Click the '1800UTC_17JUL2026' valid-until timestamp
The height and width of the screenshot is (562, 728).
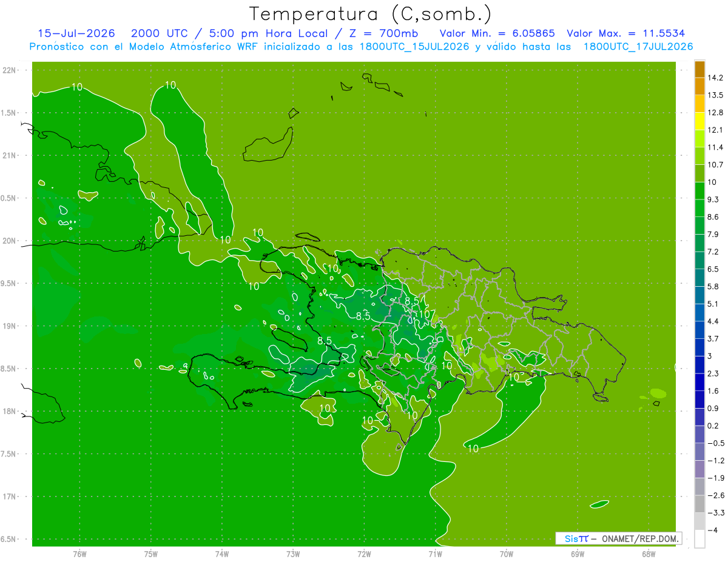(x=638, y=47)
